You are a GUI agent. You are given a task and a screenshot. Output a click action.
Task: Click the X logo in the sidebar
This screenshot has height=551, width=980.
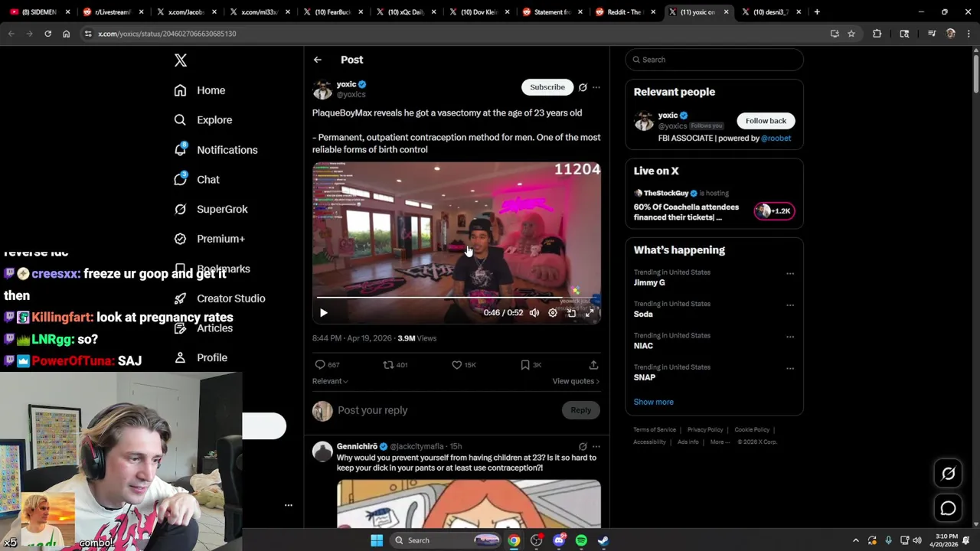click(181, 60)
